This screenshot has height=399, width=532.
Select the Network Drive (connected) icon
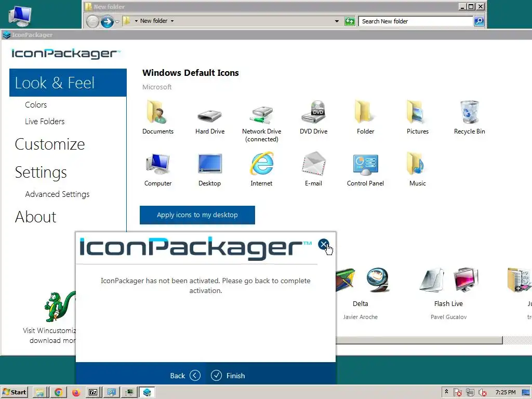pos(262,115)
